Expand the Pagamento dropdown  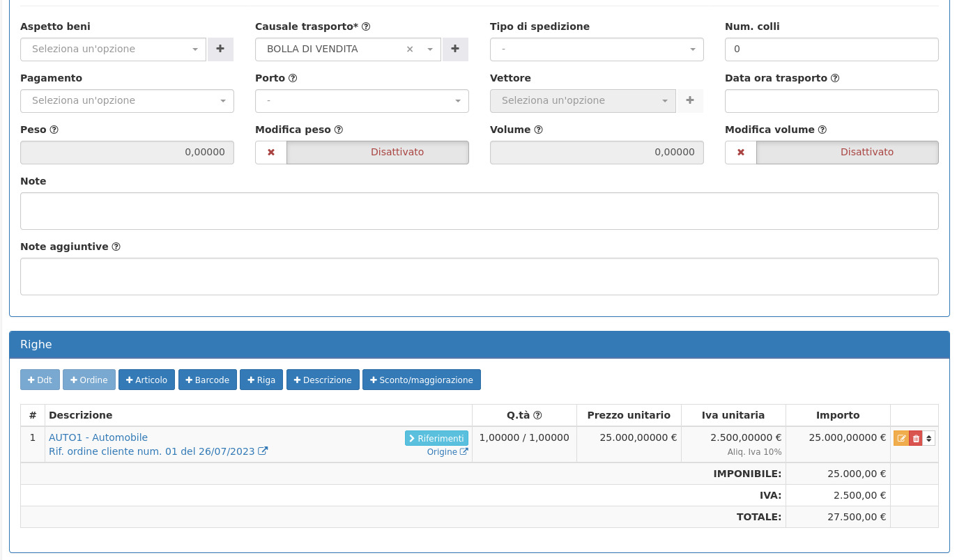[127, 101]
